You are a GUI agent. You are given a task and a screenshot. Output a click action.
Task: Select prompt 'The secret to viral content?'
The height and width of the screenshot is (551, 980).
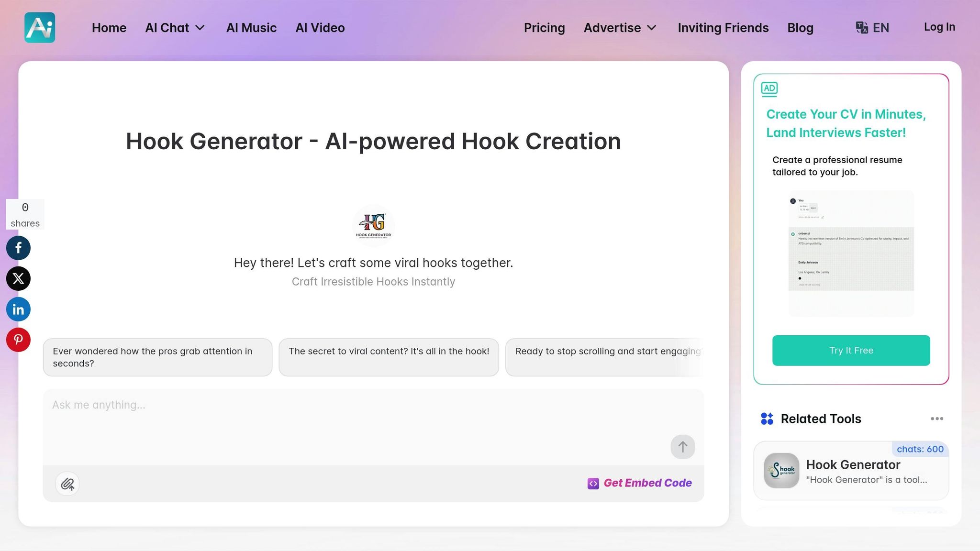click(x=389, y=357)
